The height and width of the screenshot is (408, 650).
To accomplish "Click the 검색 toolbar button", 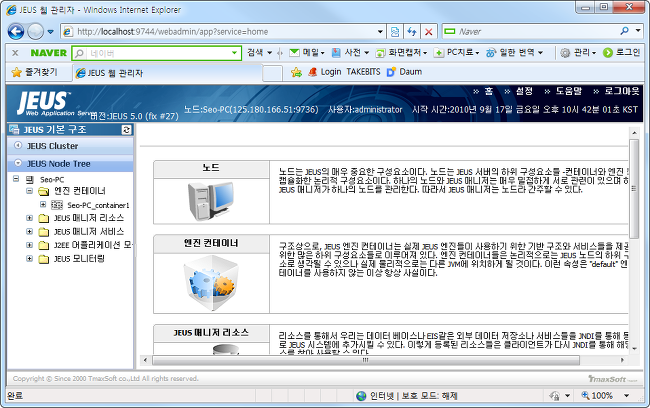I will pyautogui.click(x=255, y=53).
